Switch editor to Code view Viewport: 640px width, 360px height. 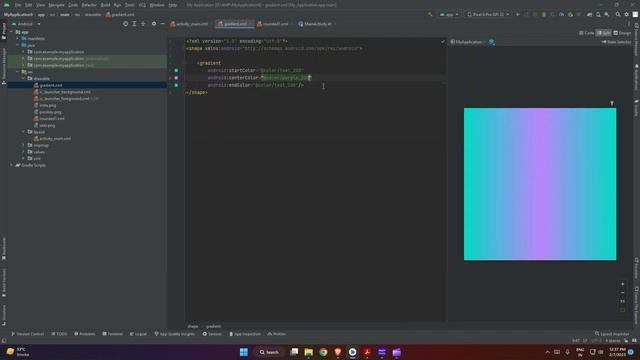click(x=587, y=33)
